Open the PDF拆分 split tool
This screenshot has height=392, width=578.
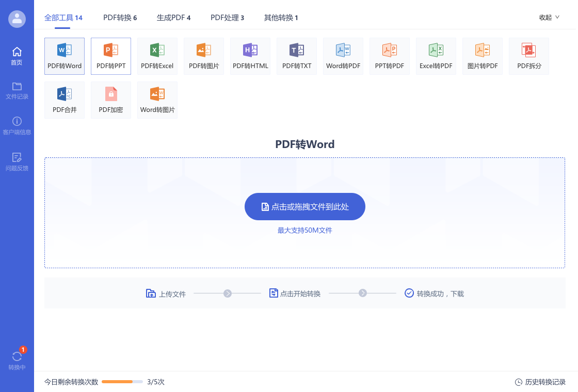coord(528,56)
